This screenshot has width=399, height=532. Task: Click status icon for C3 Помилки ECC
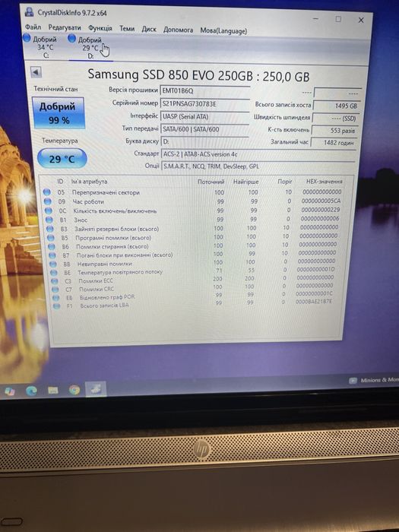click(x=55, y=281)
